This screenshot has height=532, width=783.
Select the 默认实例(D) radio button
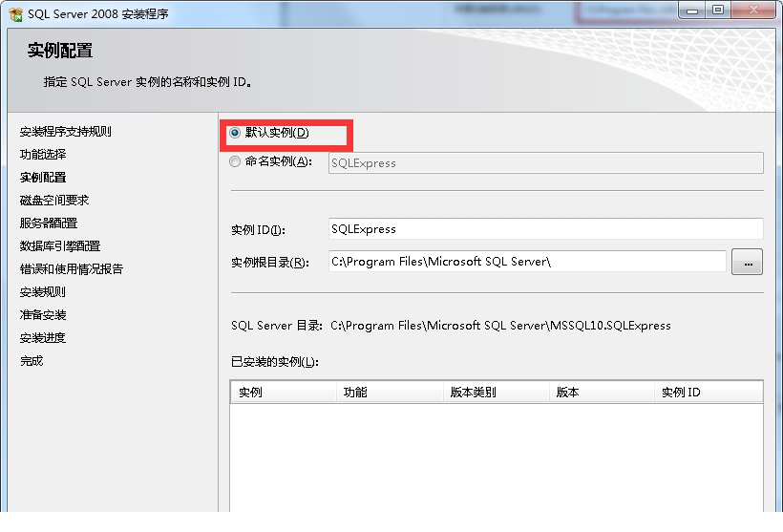tap(235, 133)
